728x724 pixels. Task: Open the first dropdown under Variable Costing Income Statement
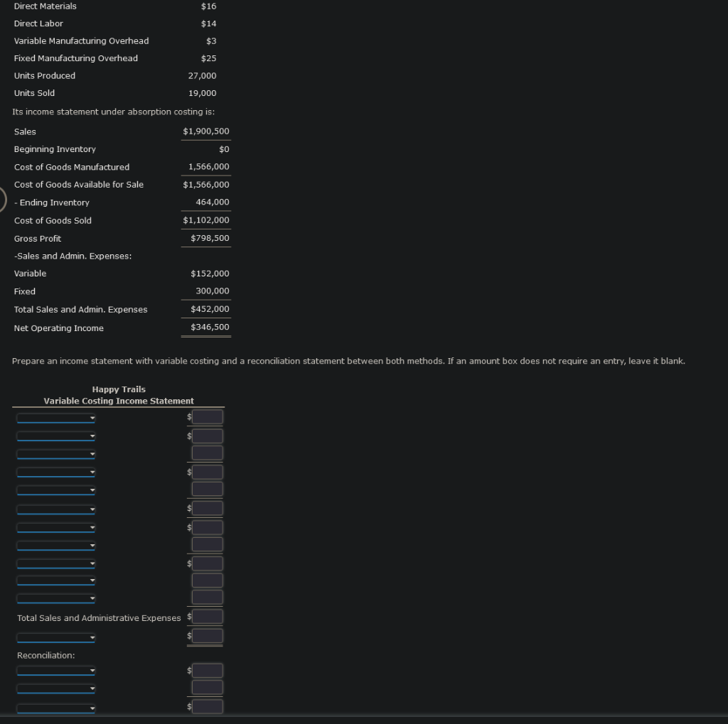tap(55, 418)
